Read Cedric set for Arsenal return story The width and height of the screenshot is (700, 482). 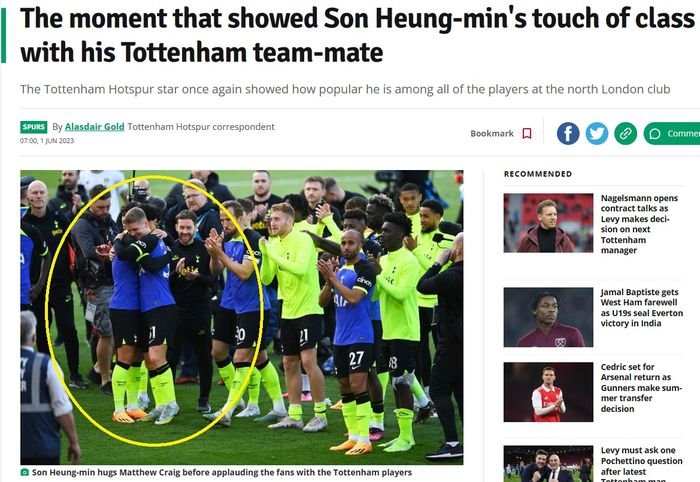coord(641,388)
